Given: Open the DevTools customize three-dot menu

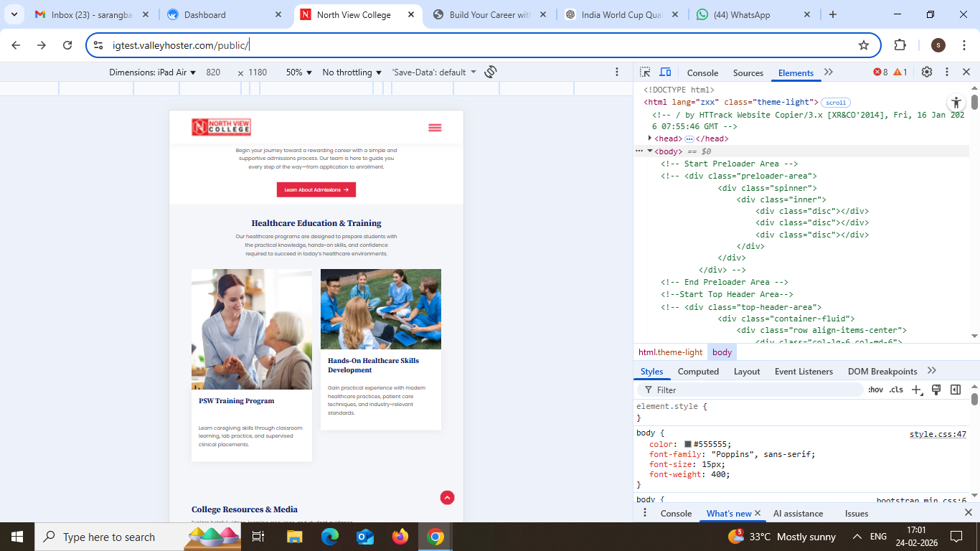Looking at the screenshot, I should 947,72.
